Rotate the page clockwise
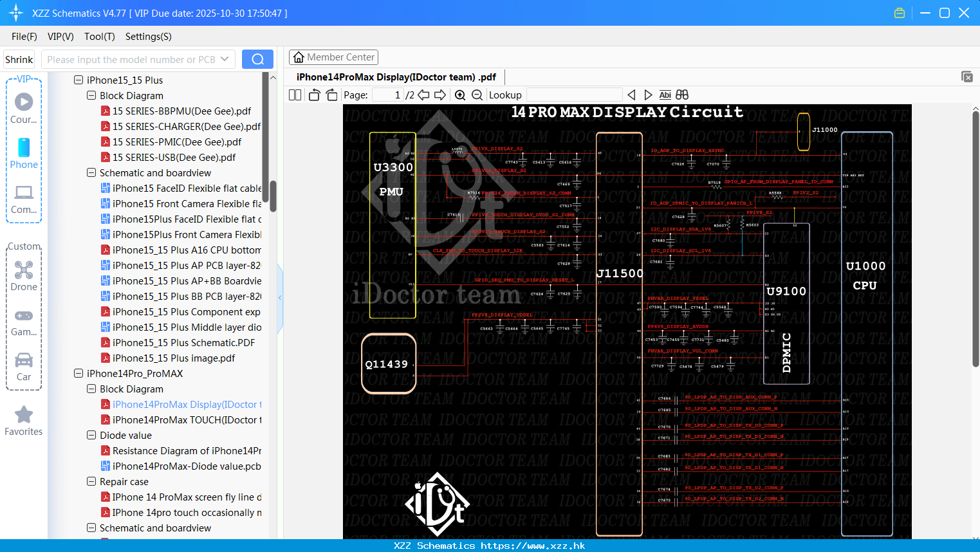This screenshot has height=552, width=980. [331, 95]
